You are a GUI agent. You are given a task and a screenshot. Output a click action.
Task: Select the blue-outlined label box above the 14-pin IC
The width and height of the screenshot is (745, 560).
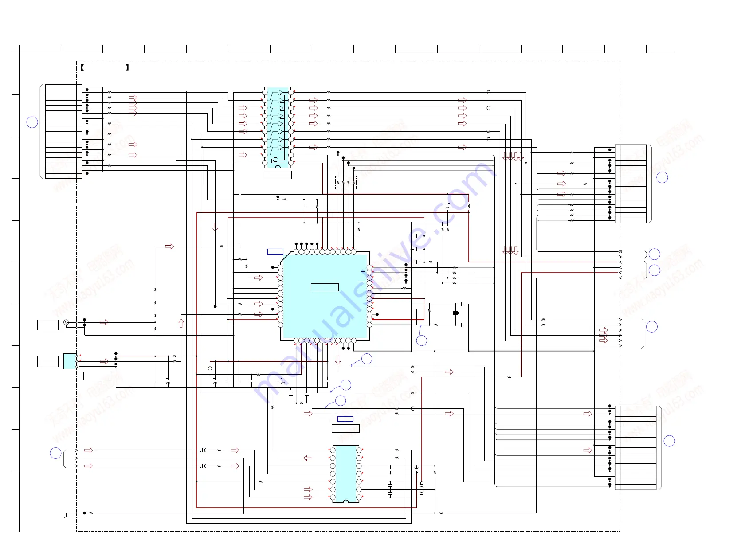(x=345, y=419)
